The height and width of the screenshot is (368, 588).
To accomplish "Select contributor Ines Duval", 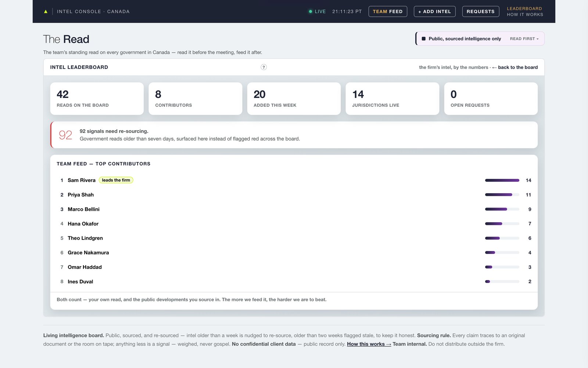I will pos(80,282).
